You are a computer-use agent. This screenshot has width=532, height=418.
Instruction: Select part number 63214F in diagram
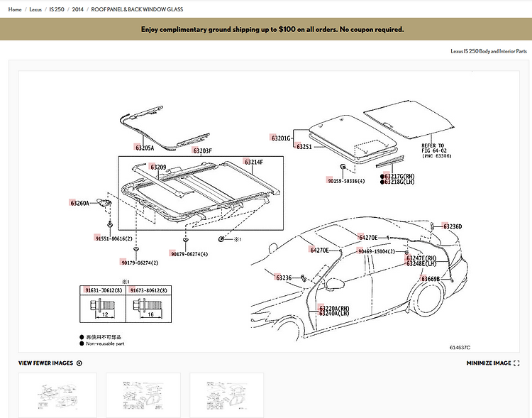pos(253,162)
